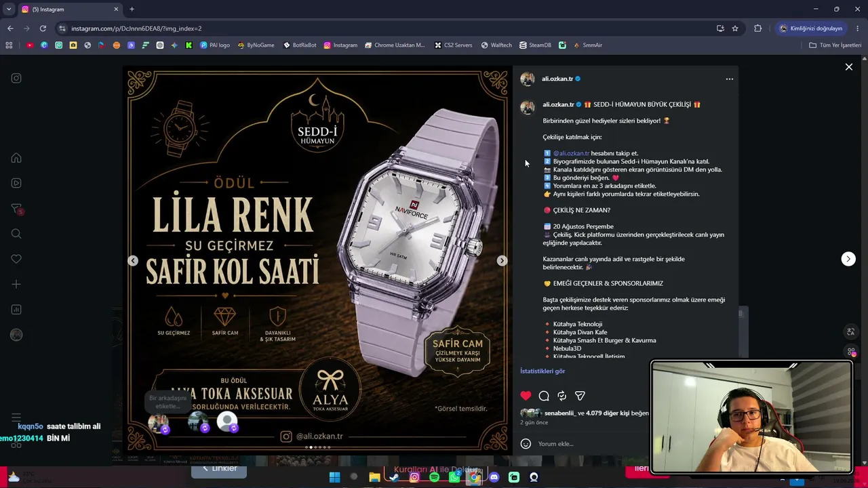Open the 'SteamDB' bookmark
The width and height of the screenshot is (868, 488).
(x=535, y=45)
